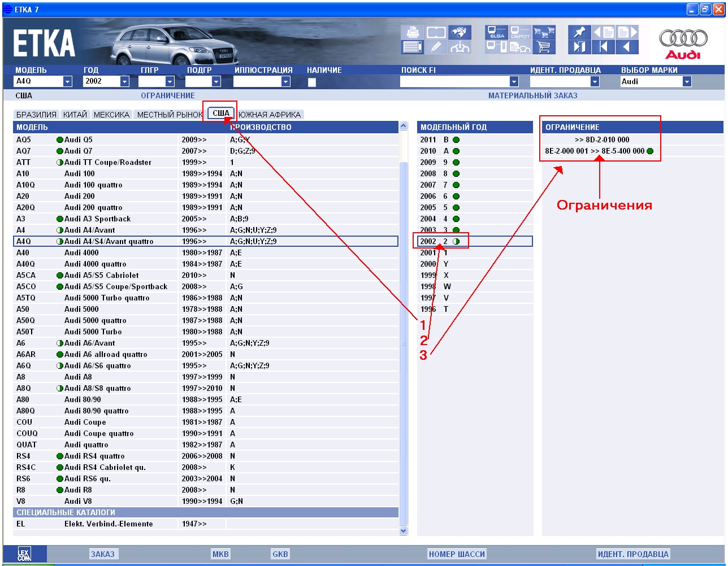This screenshot has width=728, height=566.
Task: Select the Audi Q7 model row
Action: (206, 151)
